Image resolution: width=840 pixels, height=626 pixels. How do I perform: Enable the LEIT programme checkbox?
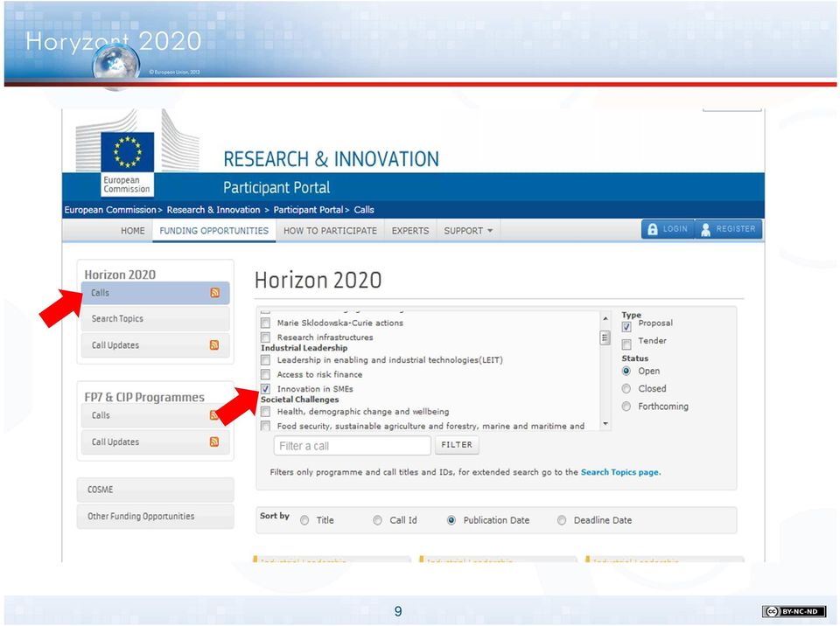[x=265, y=360]
